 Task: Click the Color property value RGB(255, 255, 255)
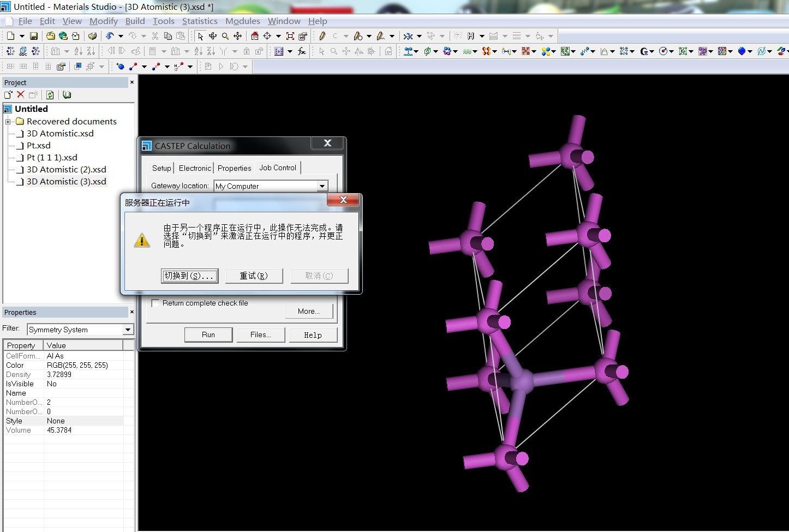77,365
